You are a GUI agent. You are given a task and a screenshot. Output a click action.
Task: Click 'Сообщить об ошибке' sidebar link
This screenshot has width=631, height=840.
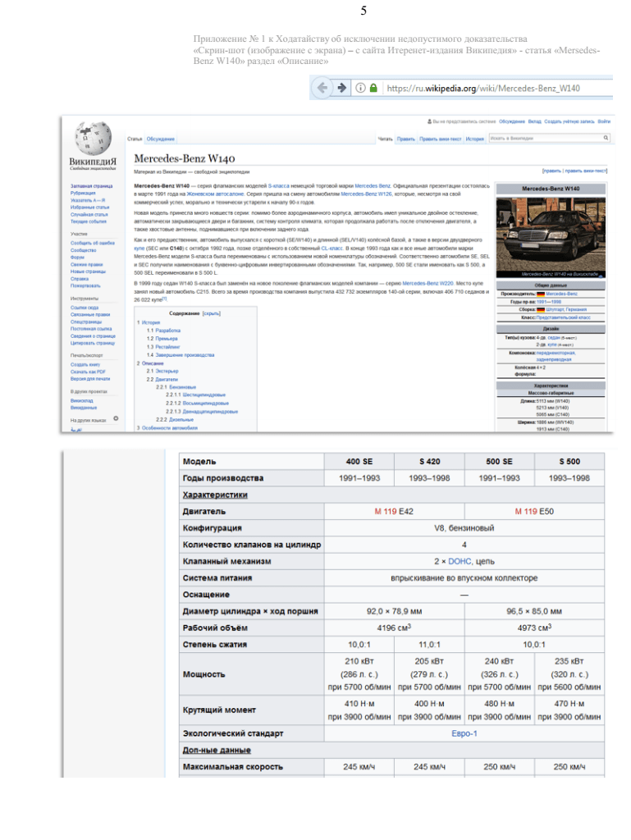click(x=93, y=243)
